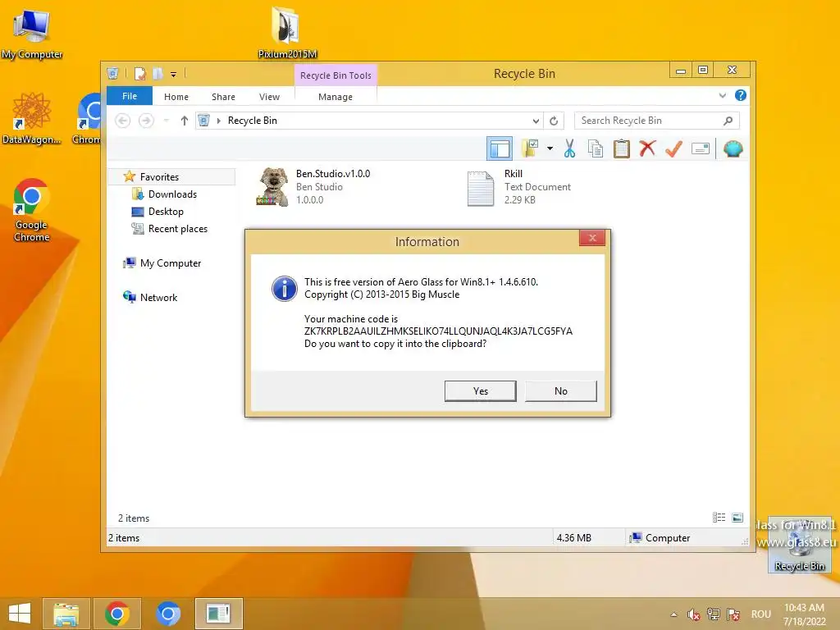Image resolution: width=840 pixels, height=630 pixels.
Task: Open the Manage ribbon tab
Action: (x=336, y=97)
